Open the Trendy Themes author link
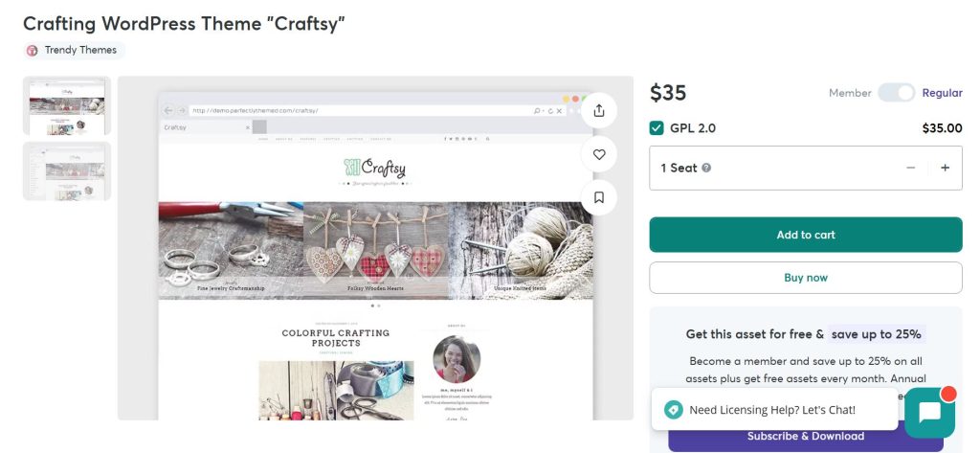Viewport: 980px width, 453px height. (x=80, y=50)
